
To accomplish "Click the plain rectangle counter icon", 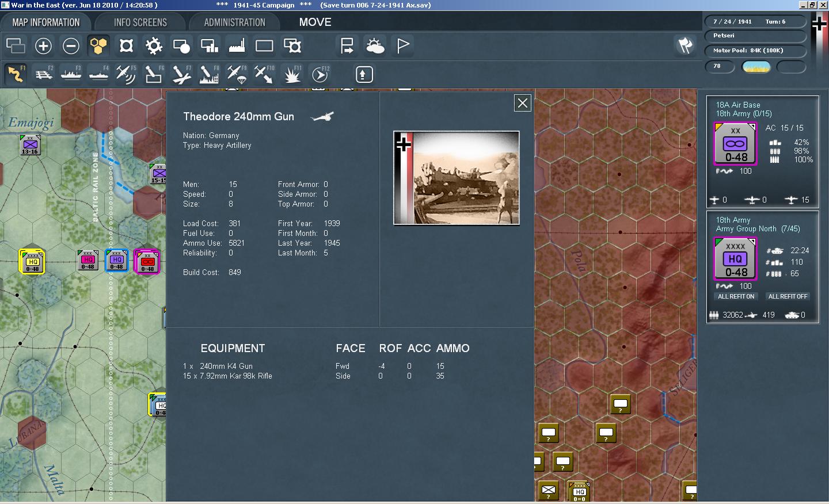I will (264, 45).
